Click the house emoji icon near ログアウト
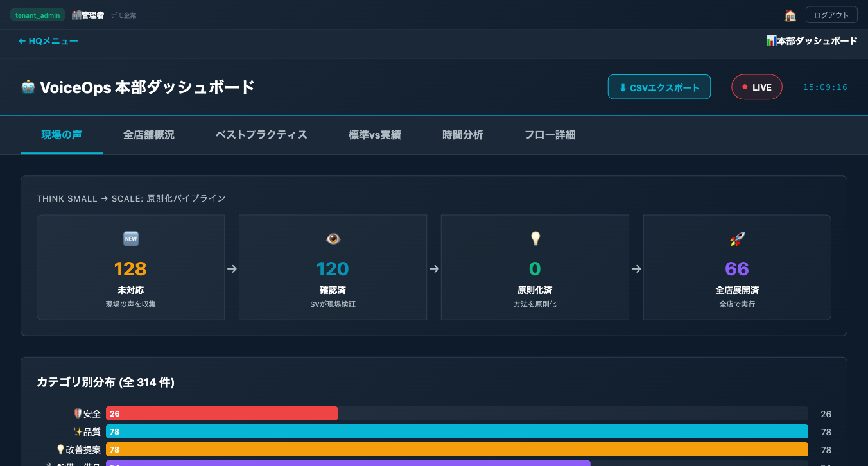Image resolution: width=868 pixels, height=466 pixels. pyautogui.click(x=791, y=14)
